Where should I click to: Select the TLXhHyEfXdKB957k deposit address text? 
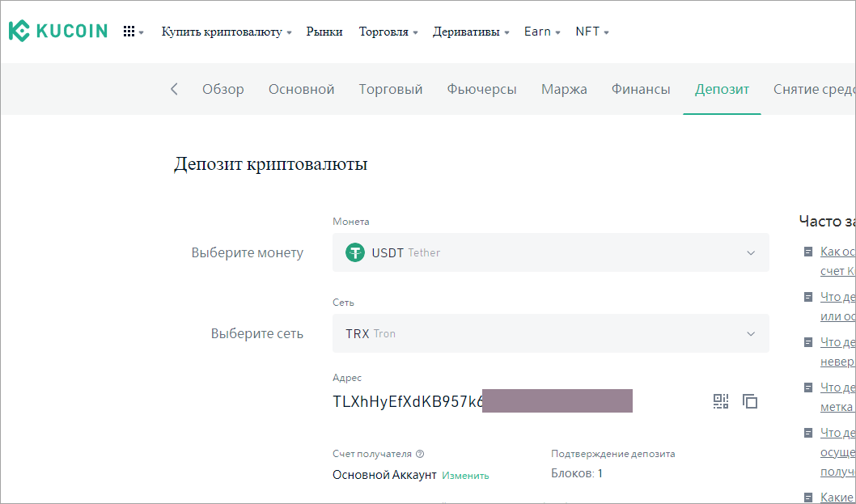[409, 401]
